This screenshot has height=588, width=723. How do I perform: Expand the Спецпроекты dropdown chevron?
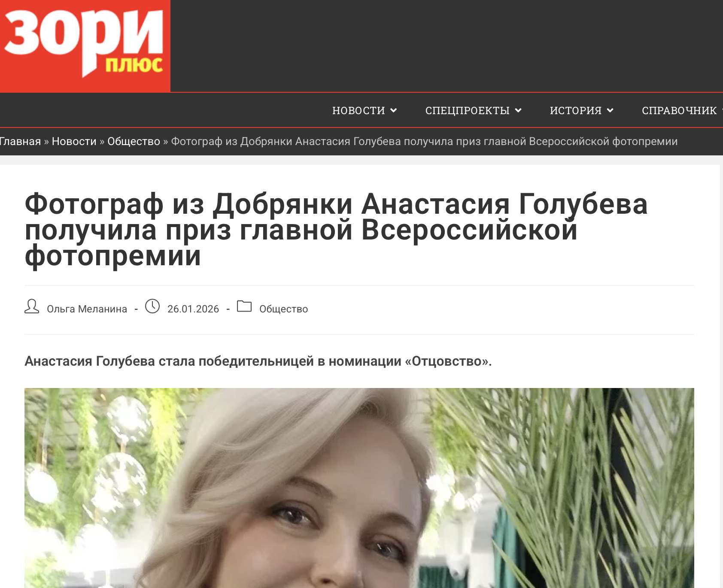point(518,111)
